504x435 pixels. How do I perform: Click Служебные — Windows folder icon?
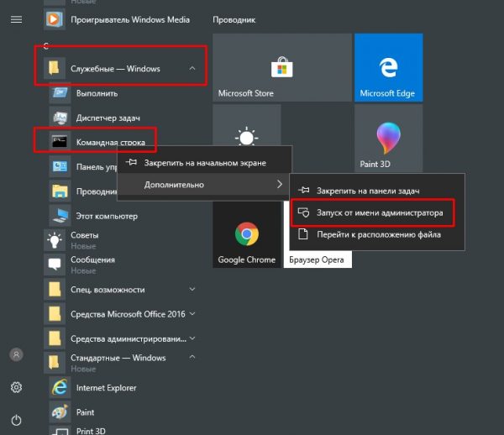point(55,68)
